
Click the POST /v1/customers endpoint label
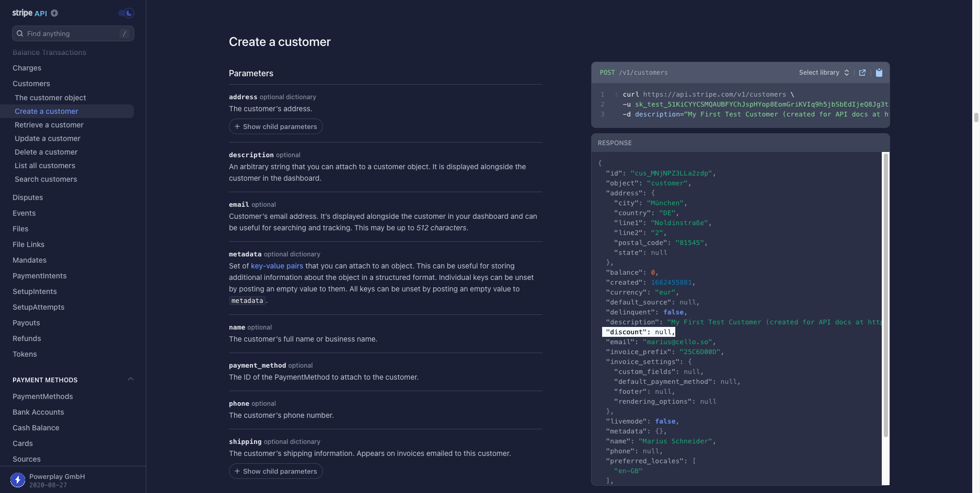633,73
